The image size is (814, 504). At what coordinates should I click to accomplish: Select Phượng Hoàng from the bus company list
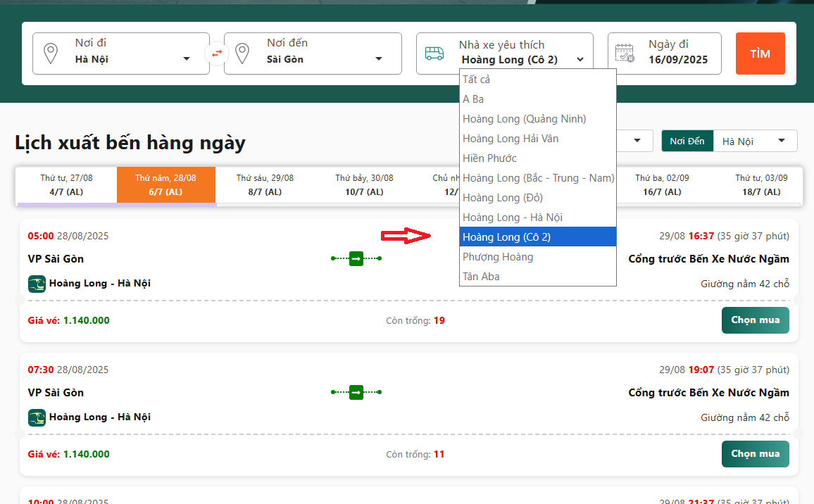(498, 257)
